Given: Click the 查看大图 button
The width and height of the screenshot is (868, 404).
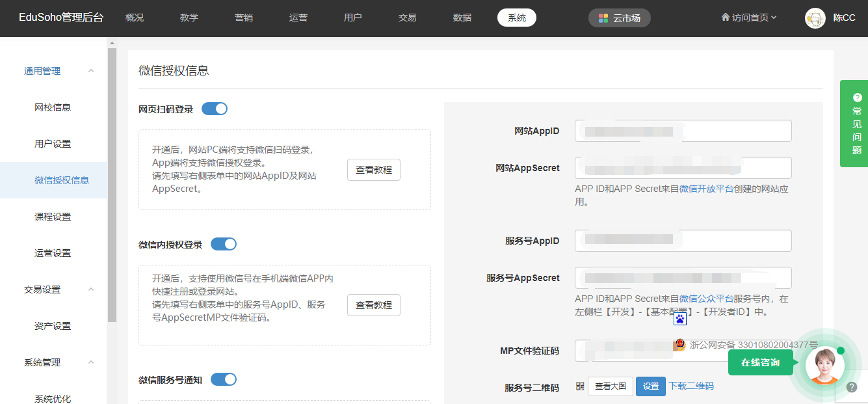Looking at the screenshot, I should pyautogui.click(x=611, y=386).
